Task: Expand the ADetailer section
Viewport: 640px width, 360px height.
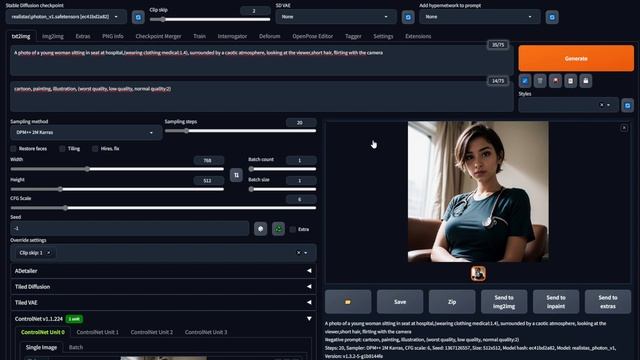Action: click(163, 271)
